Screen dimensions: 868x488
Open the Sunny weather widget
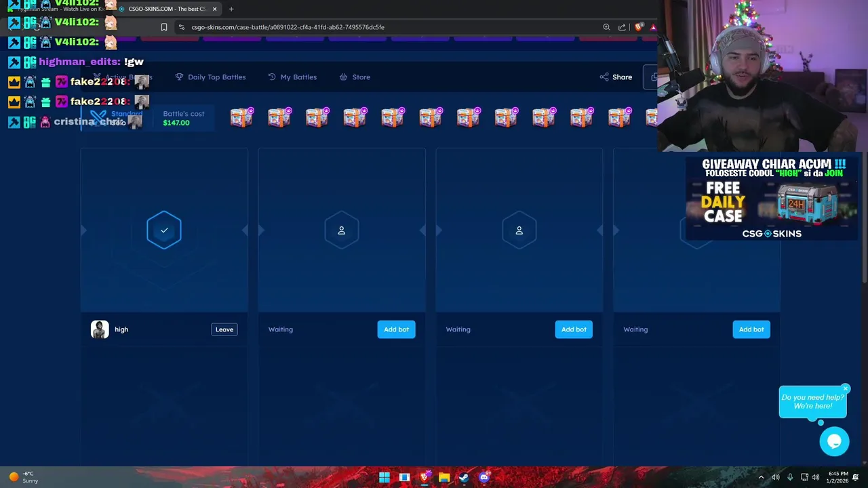(22, 477)
